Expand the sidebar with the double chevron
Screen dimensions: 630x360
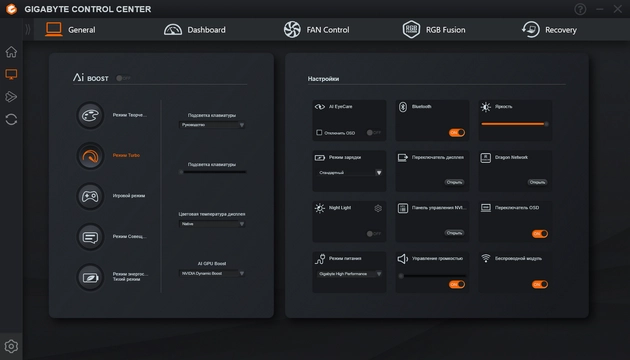pos(28,29)
